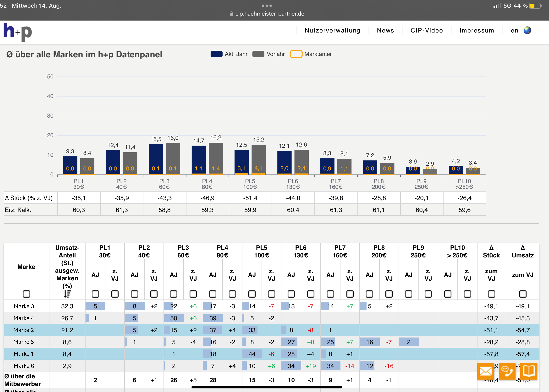Select the Marke 2 table row
Viewport: 549px width, 392px height.
tap(24, 330)
